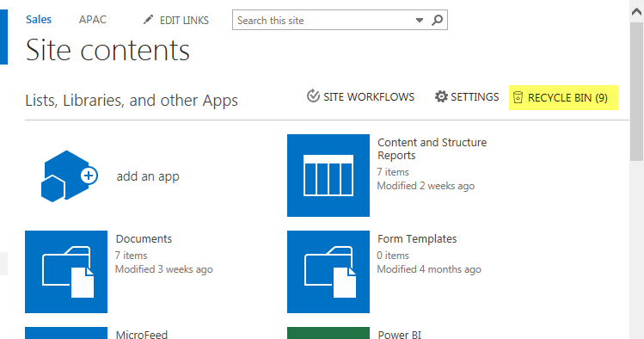Click the pencil edit icon
Image resolution: width=644 pixels, height=339 pixels.
click(x=148, y=20)
